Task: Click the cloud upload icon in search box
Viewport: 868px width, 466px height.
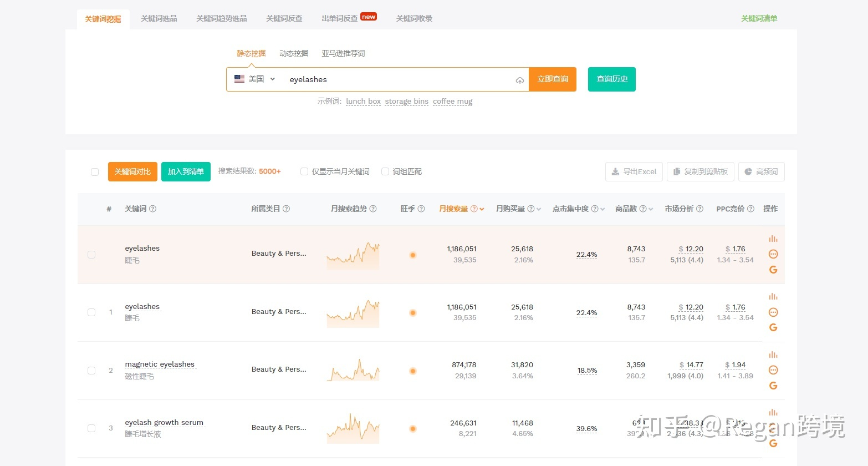Action: 520,80
